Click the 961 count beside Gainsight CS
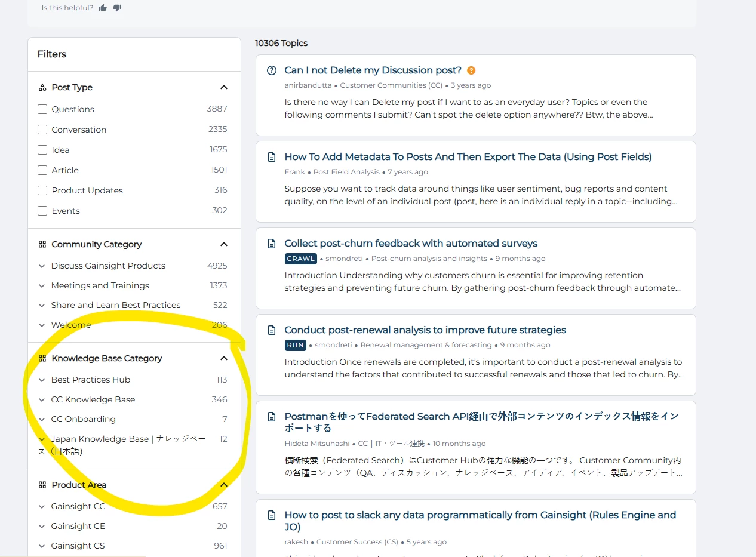Image resolution: width=756 pixels, height=557 pixels. 221,546
